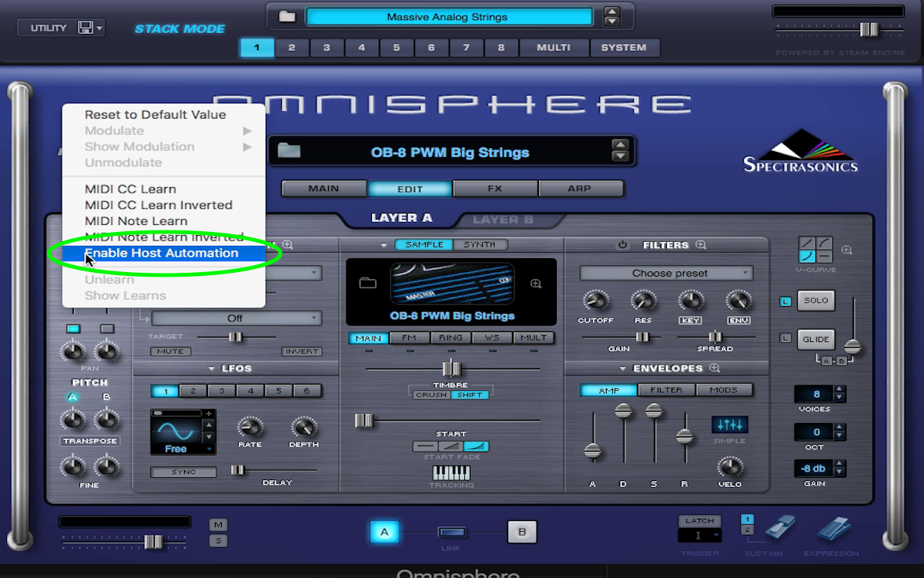The height and width of the screenshot is (578, 924).
Task: Select the convex V-Curve shape
Action: click(x=824, y=243)
